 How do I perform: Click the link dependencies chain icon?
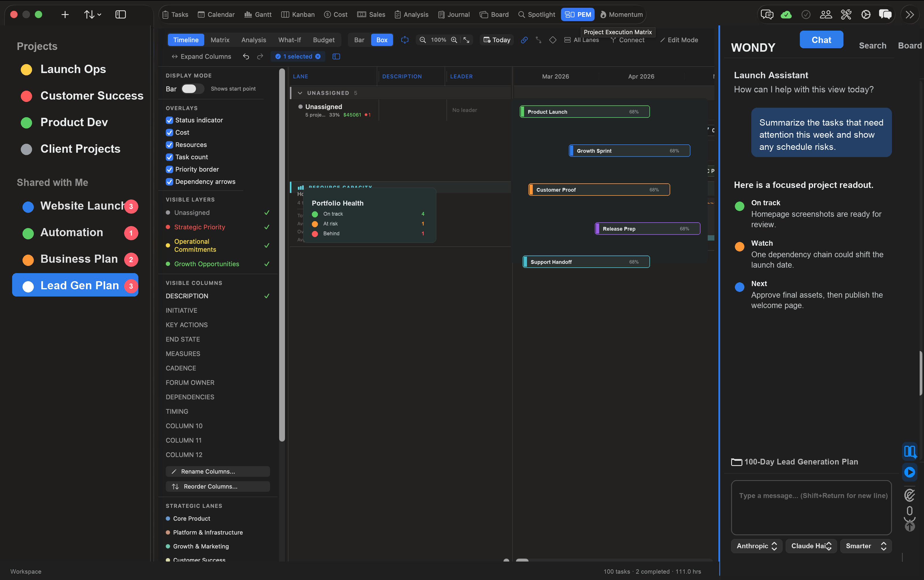524,40
